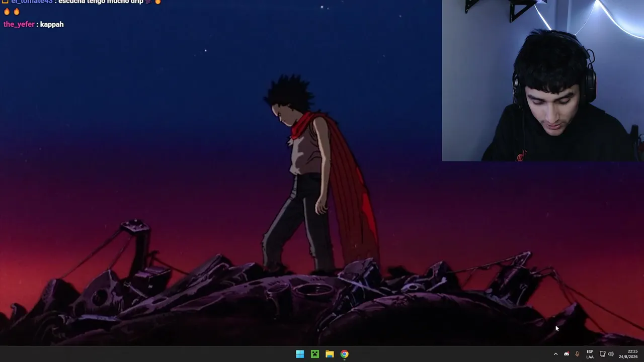The height and width of the screenshot is (362, 644).
Task: Click the username the_yefer in chat
Action: (x=19, y=24)
